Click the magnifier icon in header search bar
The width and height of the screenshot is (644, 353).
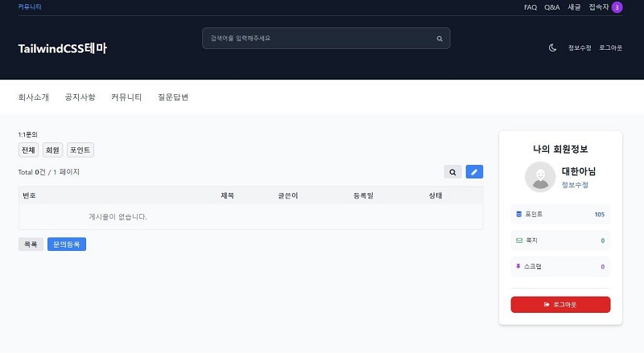440,39
